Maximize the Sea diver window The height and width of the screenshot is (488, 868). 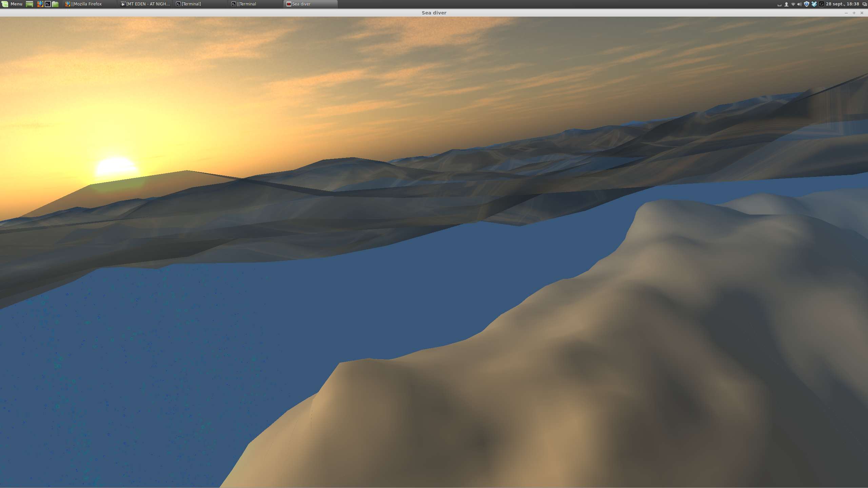coord(854,13)
